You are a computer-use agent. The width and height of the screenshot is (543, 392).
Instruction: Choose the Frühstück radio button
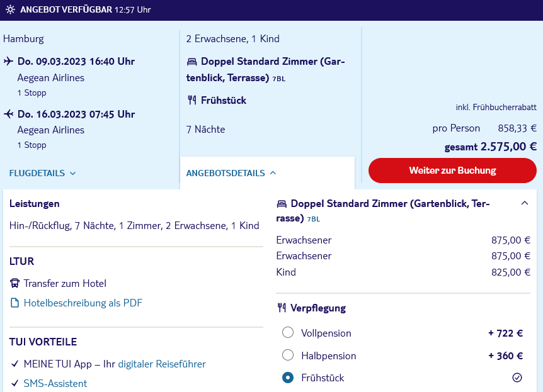coord(288,378)
